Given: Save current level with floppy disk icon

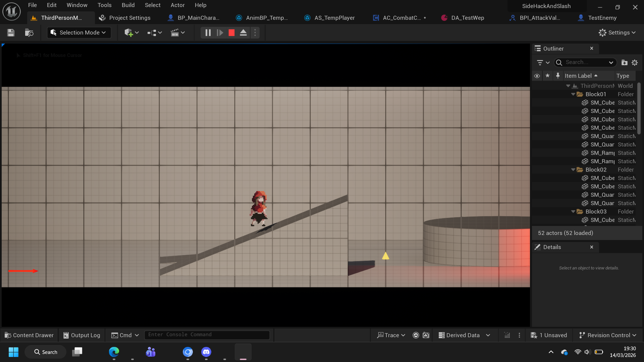Looking at the screenshot, I should pyautogui.click(x=11, y=33).
